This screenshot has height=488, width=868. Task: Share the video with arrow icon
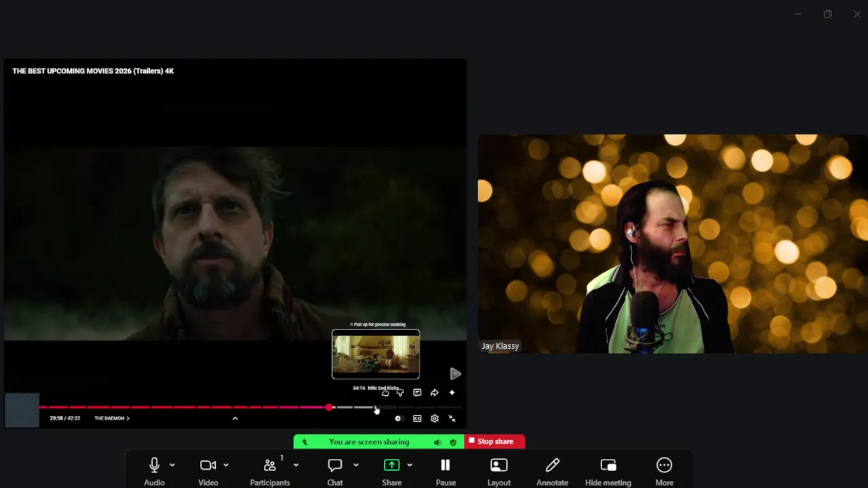(x=435, y=392)
